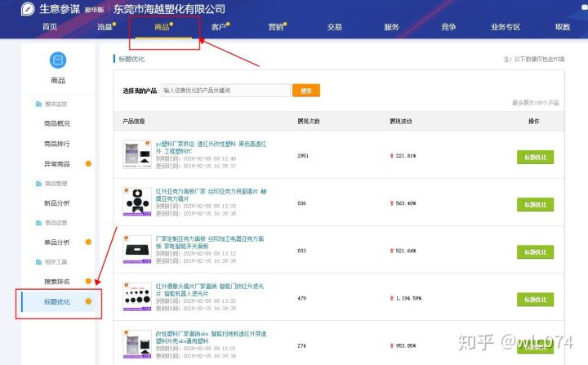Open the 客户 tab

pyautogui.click(x=219, y=27)
